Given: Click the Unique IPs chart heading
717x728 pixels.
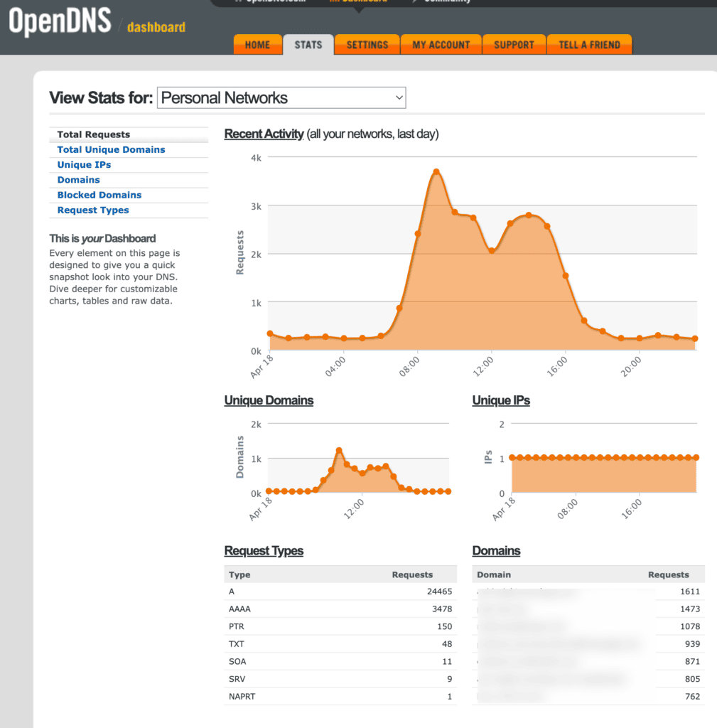Looking at the screenshot, I should 501,400.
